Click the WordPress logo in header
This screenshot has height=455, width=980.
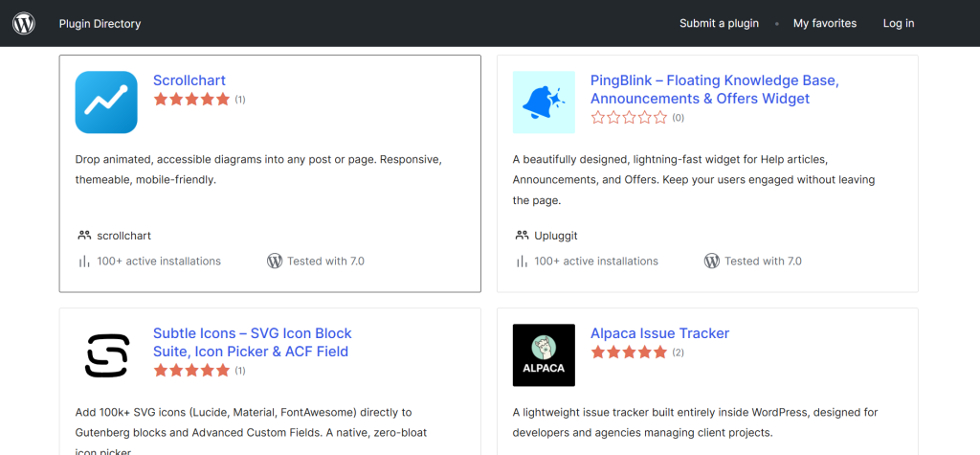(24, 23)
